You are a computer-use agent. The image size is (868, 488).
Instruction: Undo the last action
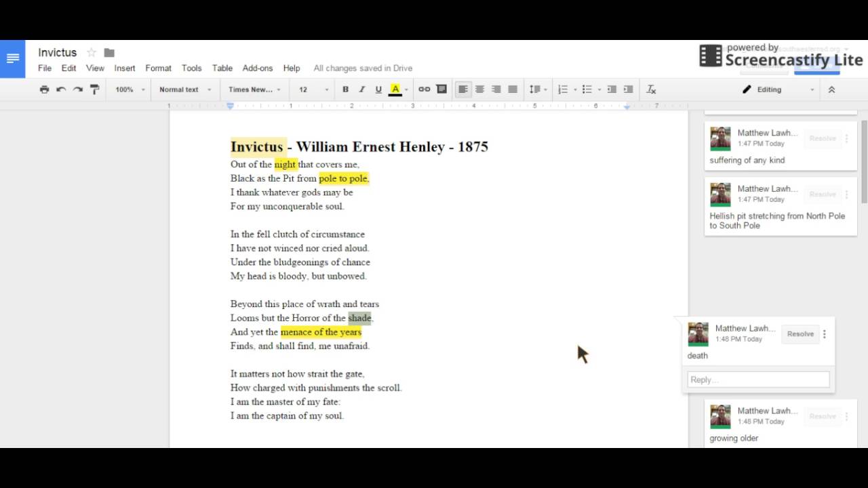pos(61,89)
